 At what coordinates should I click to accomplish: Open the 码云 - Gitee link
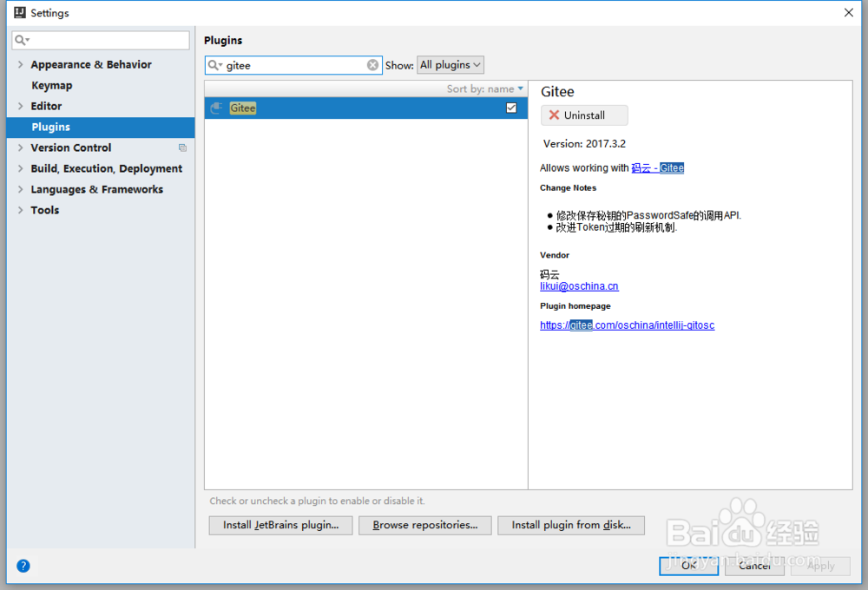(x=658, y=167)
